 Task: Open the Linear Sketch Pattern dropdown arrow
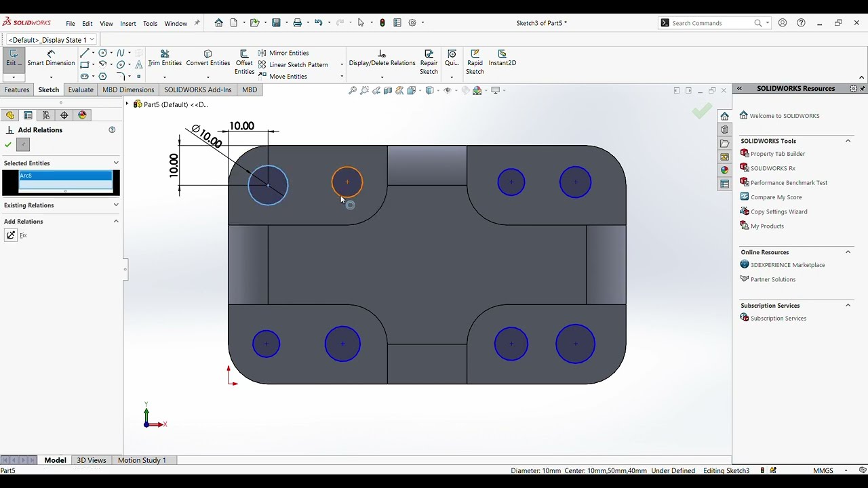coord(341,65)
